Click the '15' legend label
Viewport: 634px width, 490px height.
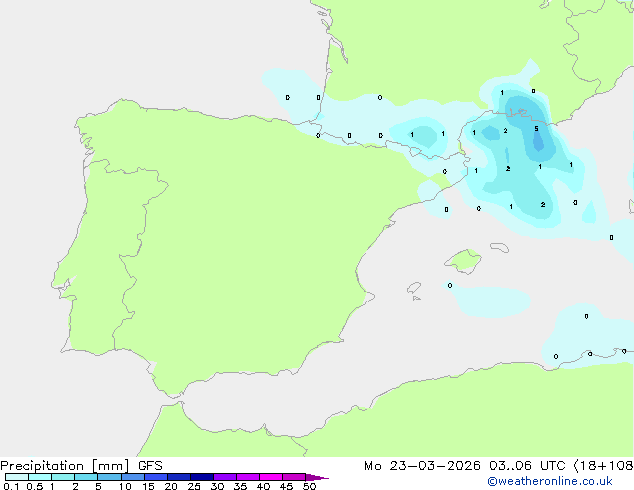coord(148,486)
